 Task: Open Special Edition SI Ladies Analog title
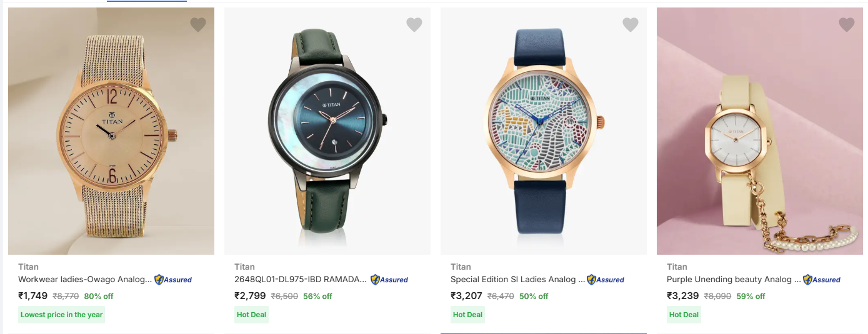(x=517, y=280)
